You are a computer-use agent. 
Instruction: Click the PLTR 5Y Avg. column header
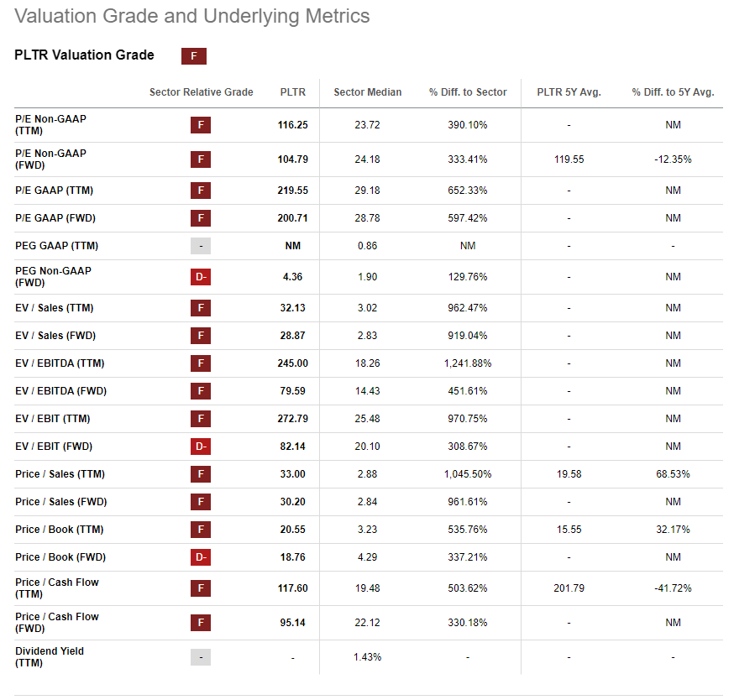point(569,92)
